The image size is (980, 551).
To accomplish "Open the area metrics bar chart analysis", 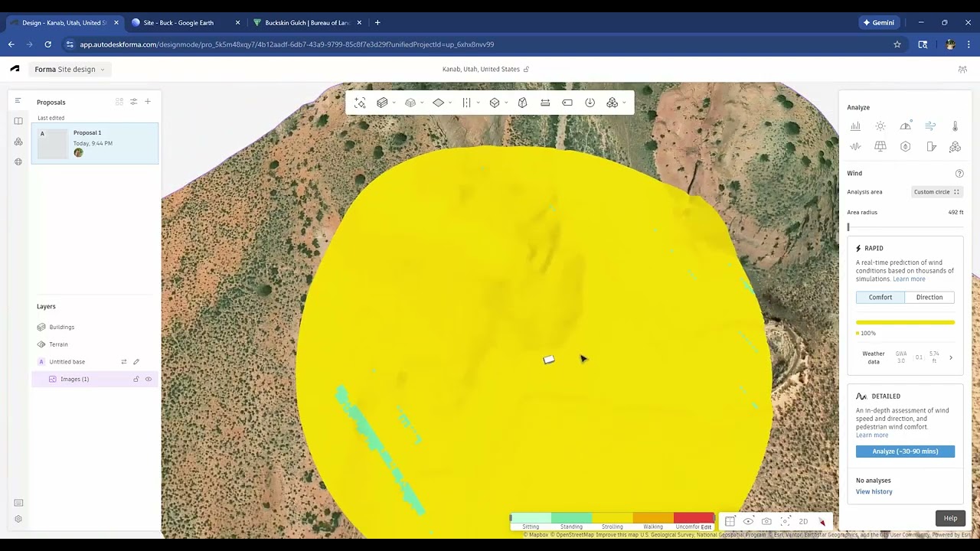I will (x=855, y=126).
